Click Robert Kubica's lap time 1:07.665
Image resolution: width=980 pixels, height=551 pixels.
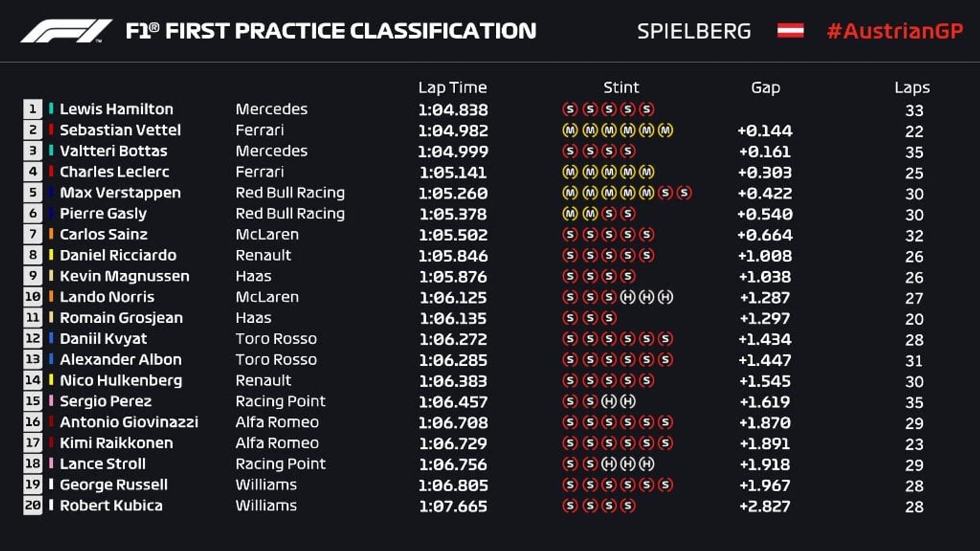click(x=453, y=506)
